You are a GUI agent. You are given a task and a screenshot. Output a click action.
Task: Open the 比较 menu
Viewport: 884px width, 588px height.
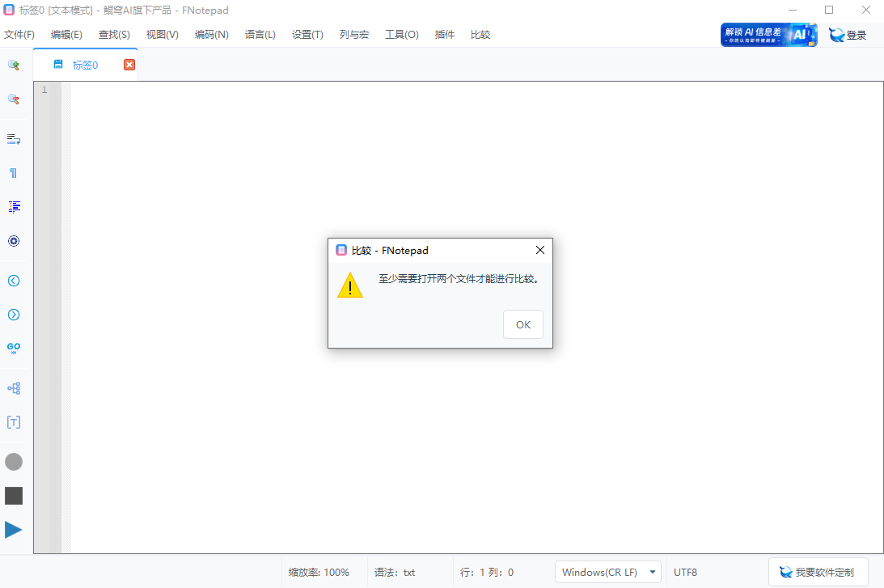pos(480,34)
